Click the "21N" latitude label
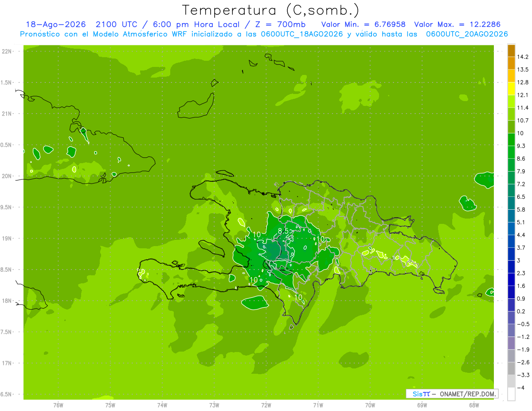Viewport: 532px width, 411px height. point(7,114)
